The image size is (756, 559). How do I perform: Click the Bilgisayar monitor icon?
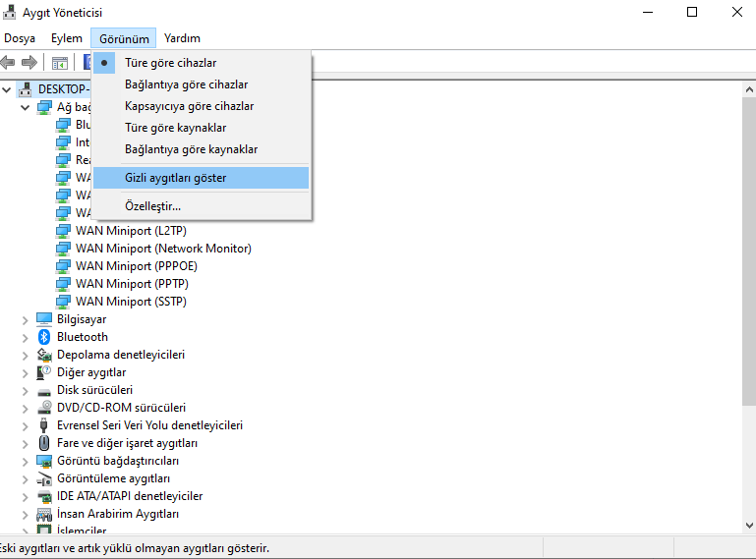click(x=44, y=319)
